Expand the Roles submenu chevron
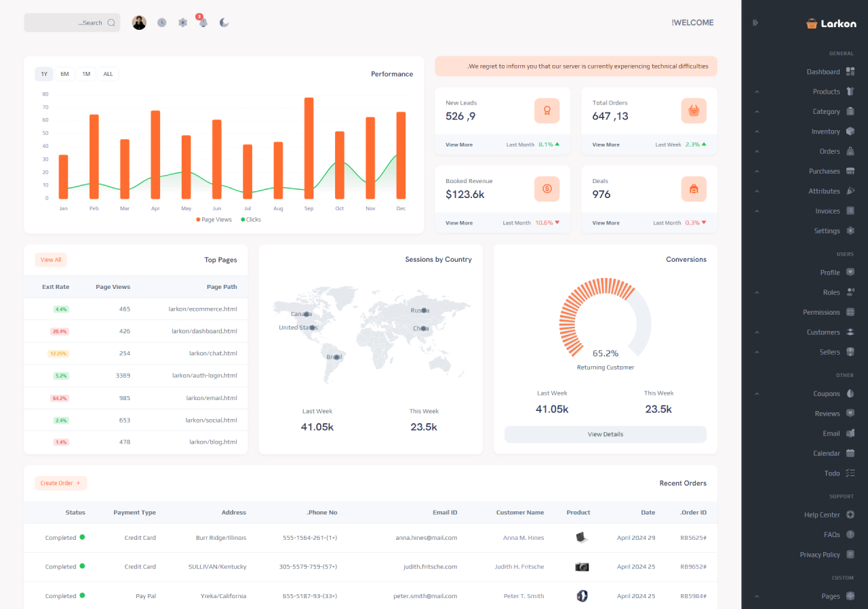 (757, 292)
